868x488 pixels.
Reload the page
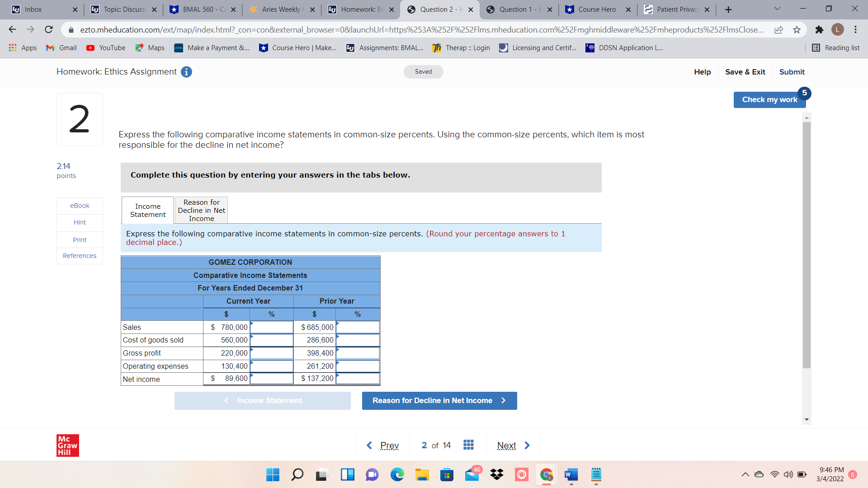click(49, 30)
